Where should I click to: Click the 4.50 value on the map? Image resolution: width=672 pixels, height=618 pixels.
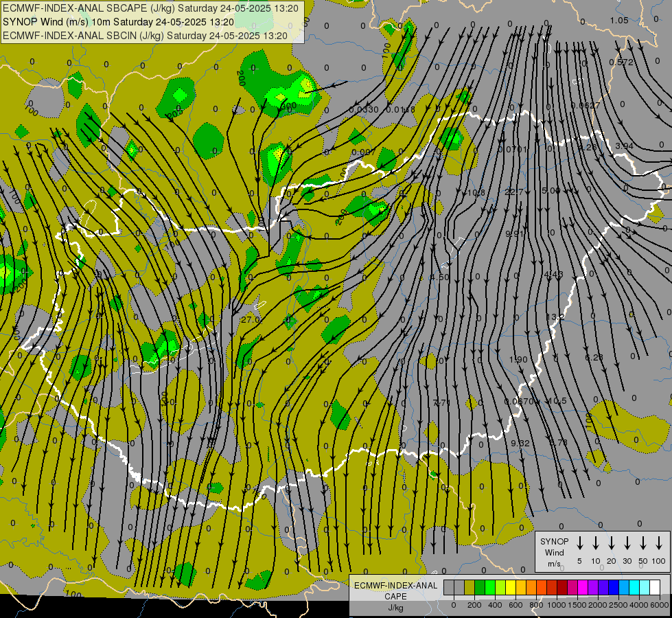click(440, 277)
